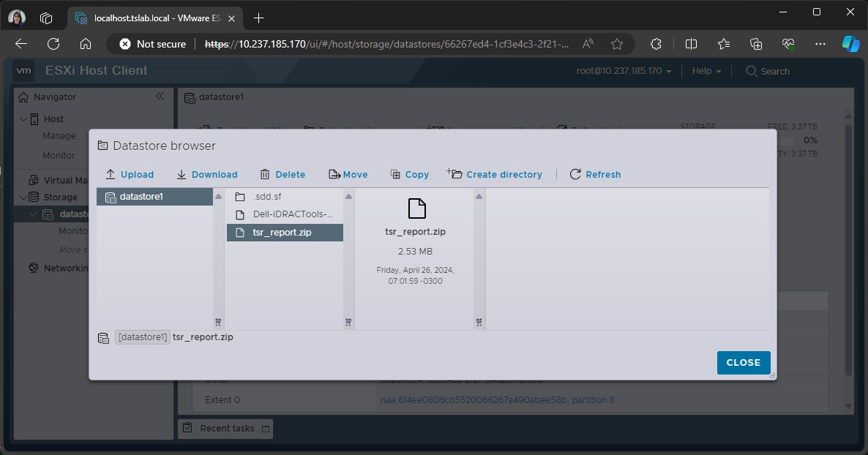Open the .sdd.sf folder
The image size is (868, 455).
(x=266, y=197)
